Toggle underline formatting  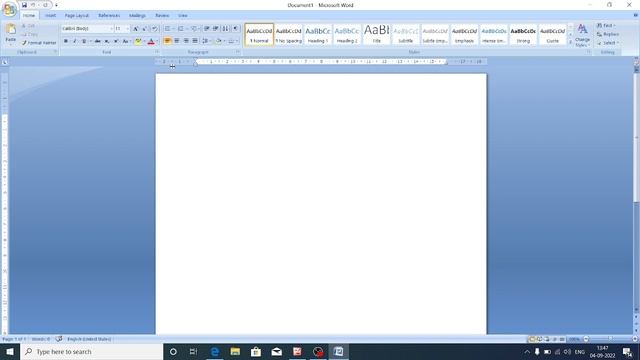click(84, 41)
